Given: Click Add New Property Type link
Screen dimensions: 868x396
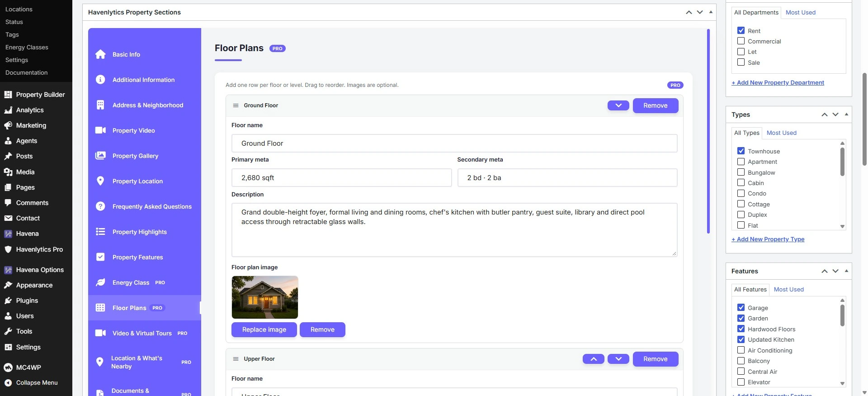Looking at the screenshot, I should tap(768, 239).
